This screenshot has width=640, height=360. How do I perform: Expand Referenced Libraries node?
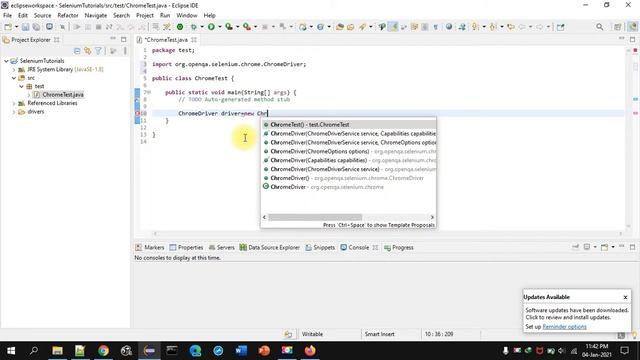[x=14, y=103]
